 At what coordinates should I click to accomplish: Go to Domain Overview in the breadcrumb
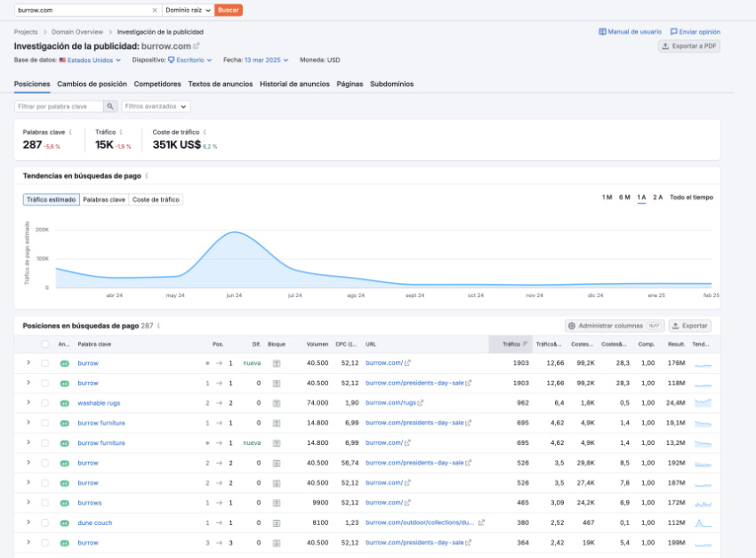point(77,32)
